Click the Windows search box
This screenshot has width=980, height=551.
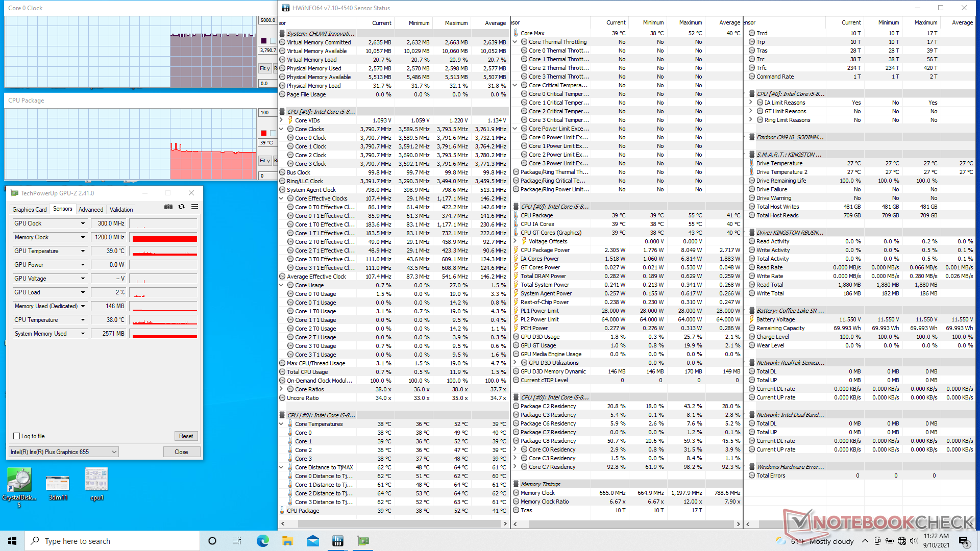tap(112, 541)
